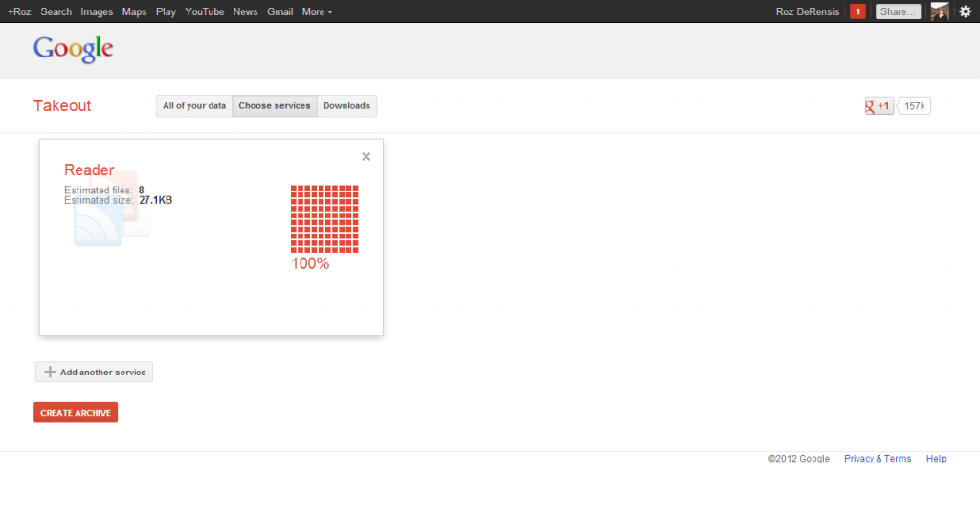Remove the Reader service with the X
The width and height of the screenshot is (980, 520).
click(x=367, y=156)
